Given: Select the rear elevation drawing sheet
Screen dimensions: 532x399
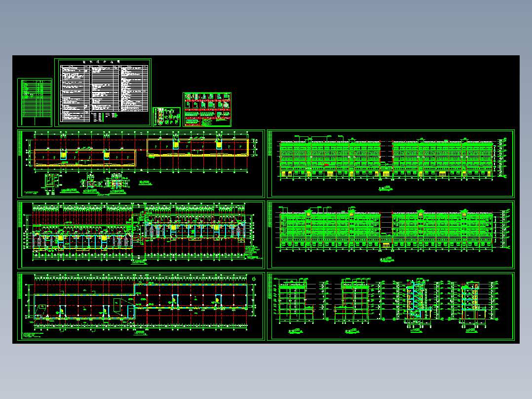Looking at the screenshot, I should [x=391, y=235].
